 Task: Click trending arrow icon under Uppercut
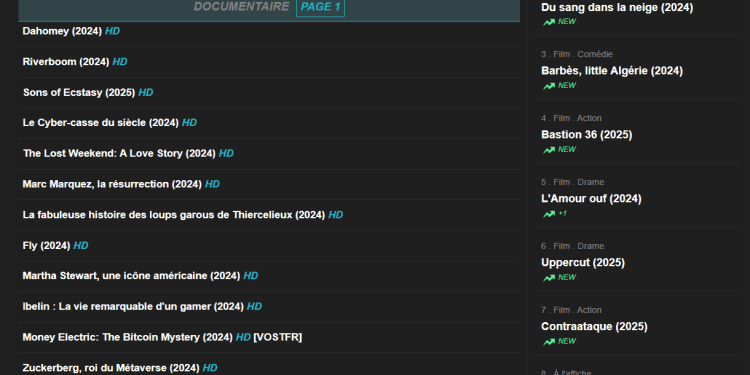click(x=549, y=278)
